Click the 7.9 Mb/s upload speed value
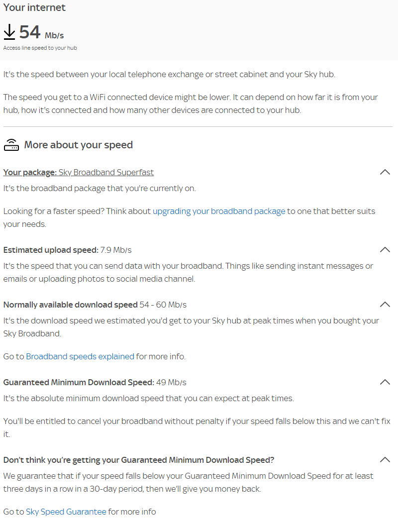The image size is (398, 532). coord(118,249)
